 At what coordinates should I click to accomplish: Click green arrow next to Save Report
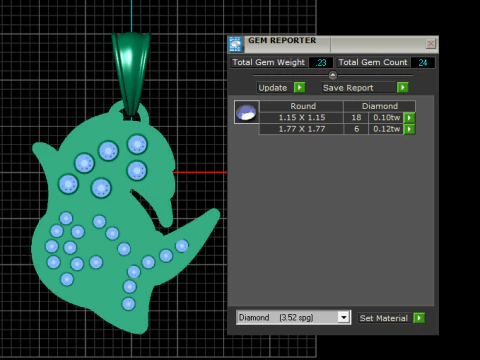point(403,87)
